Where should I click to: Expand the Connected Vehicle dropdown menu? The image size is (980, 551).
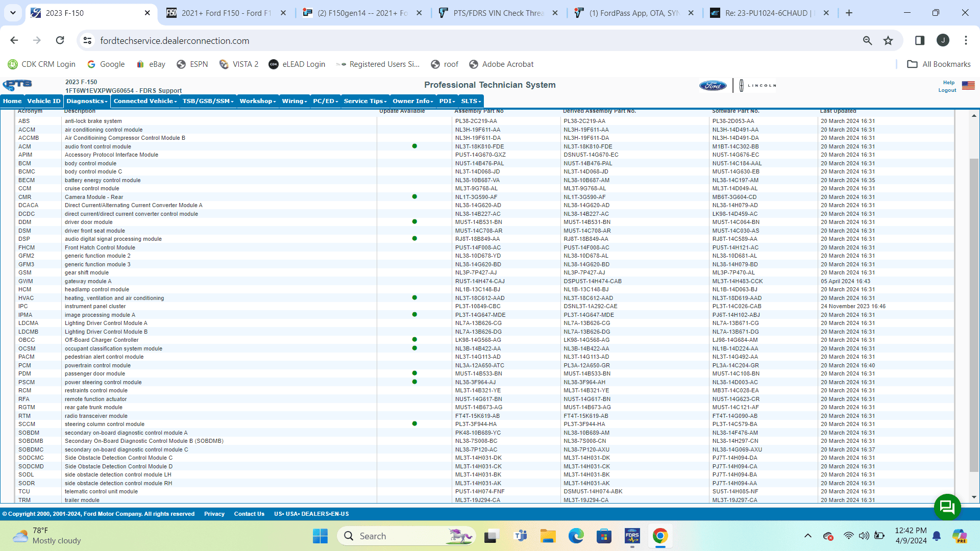pos(145,101)
